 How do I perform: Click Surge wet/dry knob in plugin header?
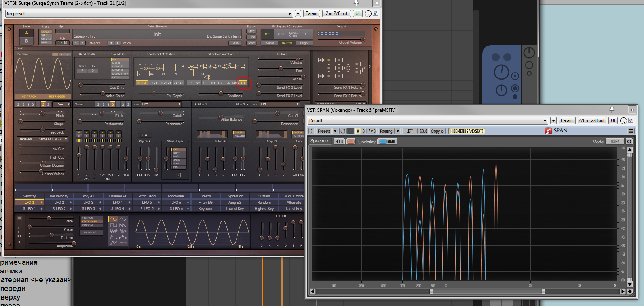(x=368, y=13)
